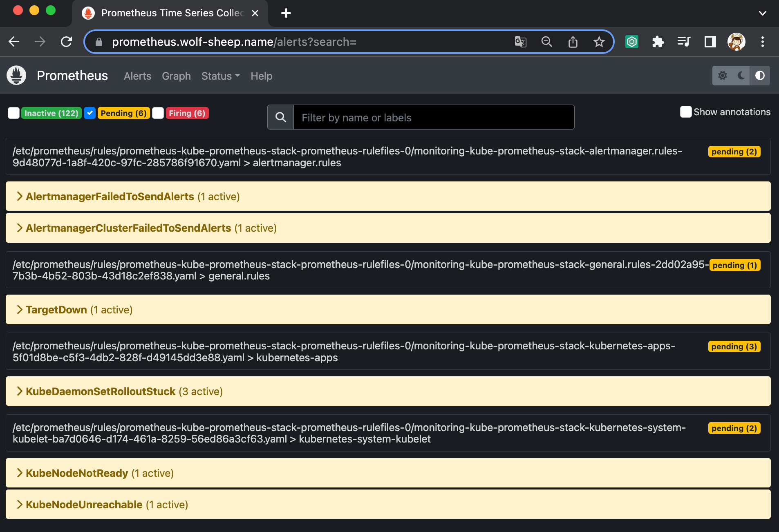
Task: Switch to dark theme moon icon
Action: [x=741, y=76]
